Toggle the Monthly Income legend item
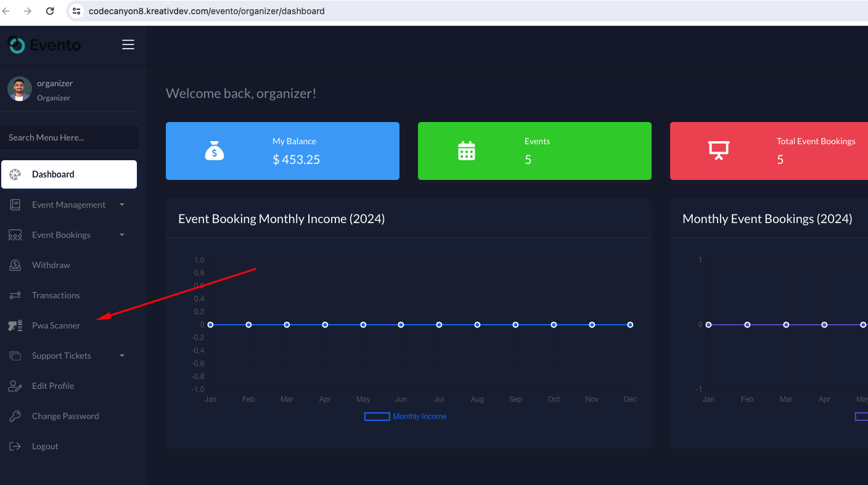Viewport: 868px width, 485px height. [x=406, y=417]
